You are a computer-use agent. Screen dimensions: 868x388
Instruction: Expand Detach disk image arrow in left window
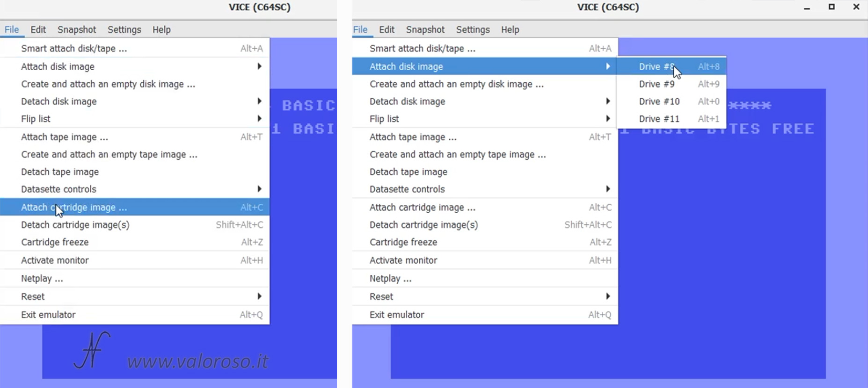point(259,101)
